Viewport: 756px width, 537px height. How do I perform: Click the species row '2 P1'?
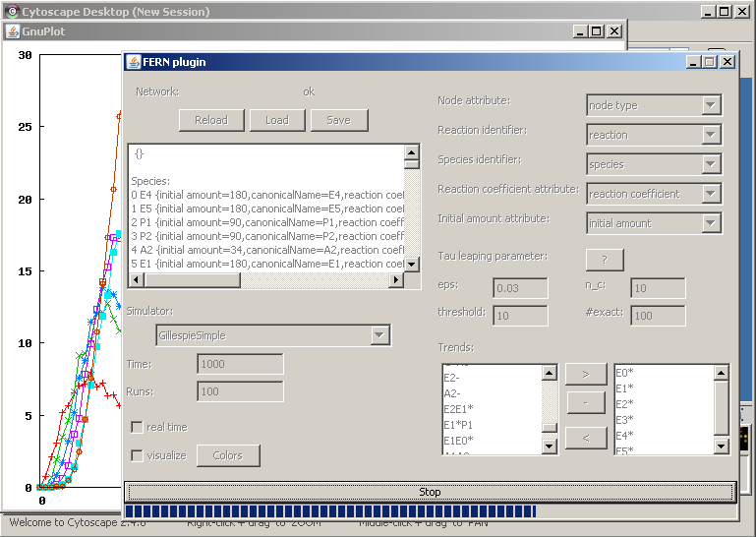[x=267, y=222]
